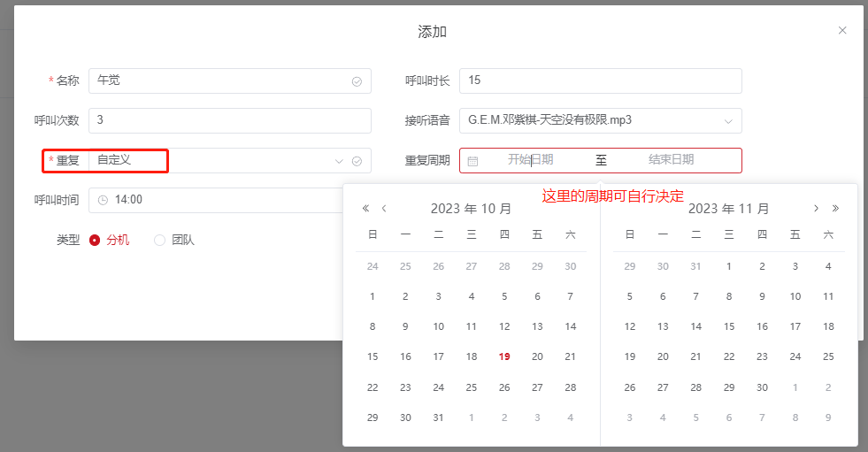Click the previous month arrow icon
Viewport: 868px width, 452px height.
(x=384, y=209)
